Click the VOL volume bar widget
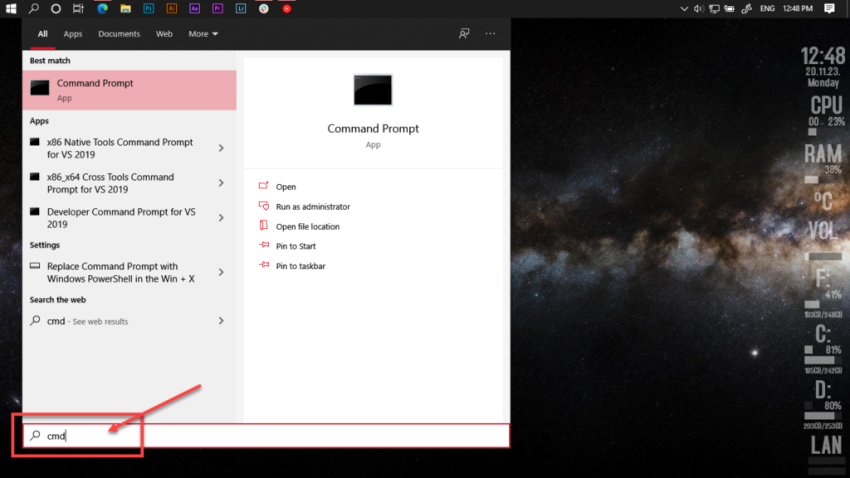 pos(825,256)
